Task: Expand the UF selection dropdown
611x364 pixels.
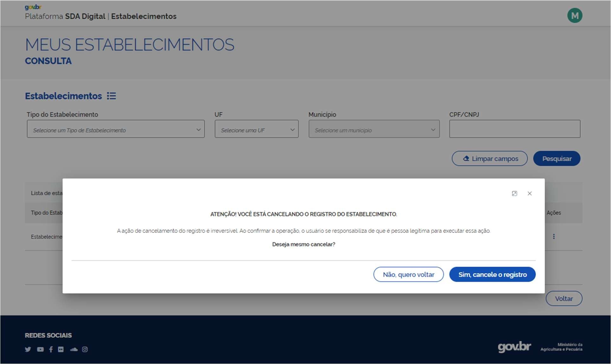Action: [x=256, y=129]
